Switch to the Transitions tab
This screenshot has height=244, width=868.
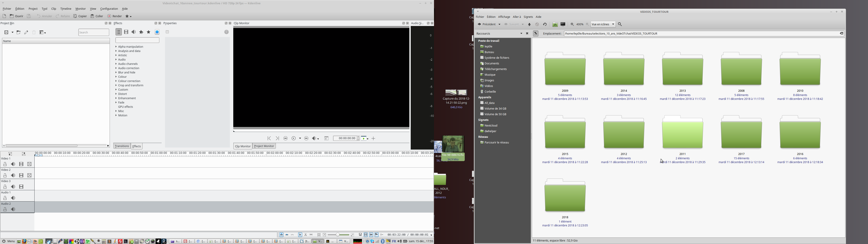(122, 146)
